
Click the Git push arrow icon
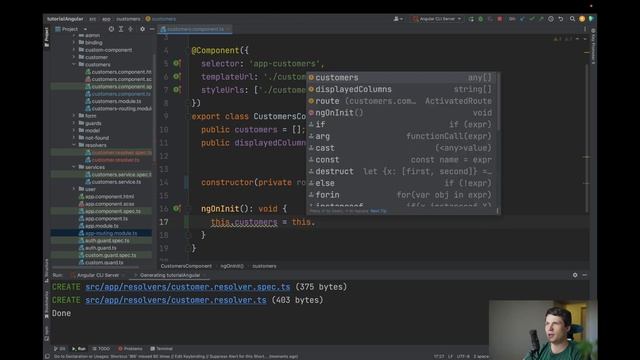541,19
